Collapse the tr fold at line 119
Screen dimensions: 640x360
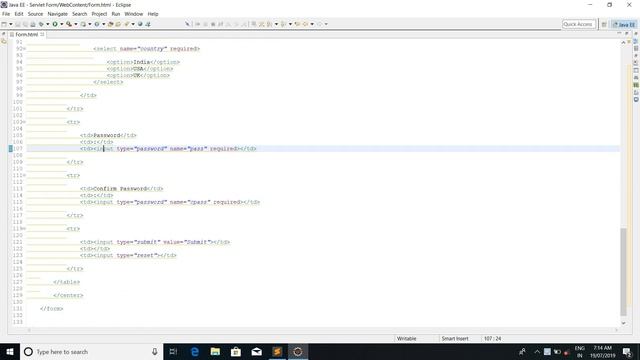click(24, 229)
